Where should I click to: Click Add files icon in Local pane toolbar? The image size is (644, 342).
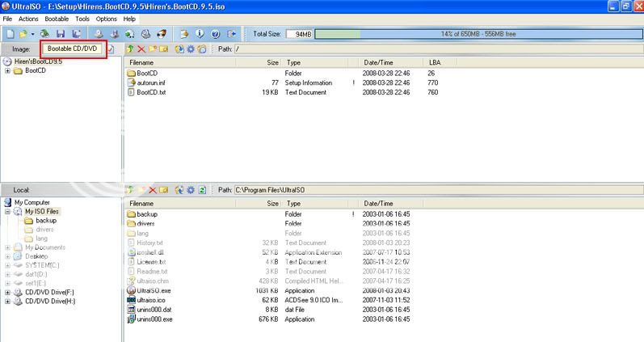point(179,190)
